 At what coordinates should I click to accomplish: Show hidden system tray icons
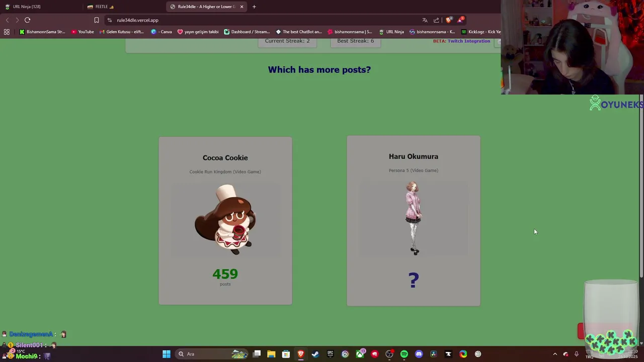click(555, 354)
